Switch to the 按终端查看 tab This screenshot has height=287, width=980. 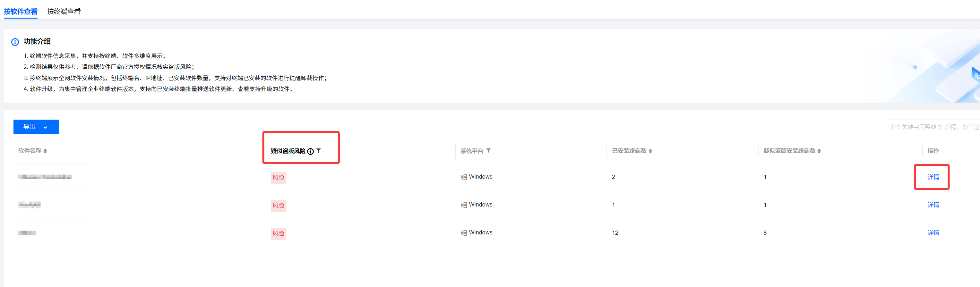click(64, 12)
